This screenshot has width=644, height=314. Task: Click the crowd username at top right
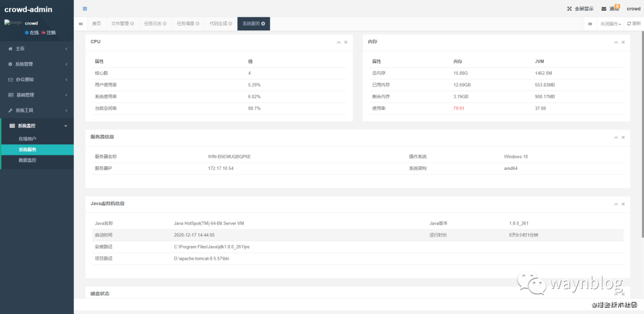(633, 8)
